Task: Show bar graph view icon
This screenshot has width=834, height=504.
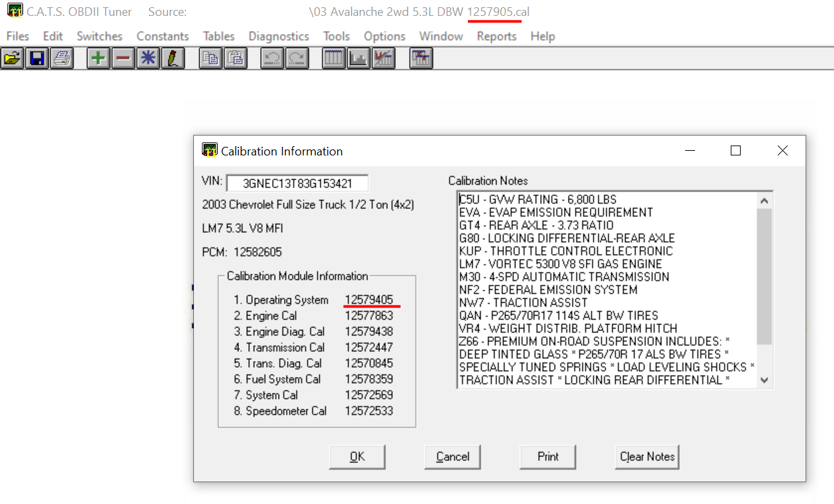Action: (x=358, y=58)
